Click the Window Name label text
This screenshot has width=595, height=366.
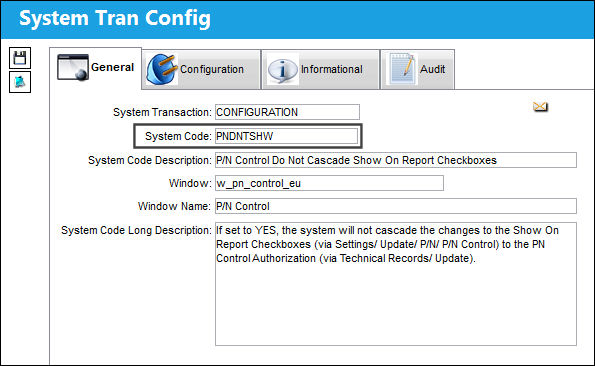point(174,206)
